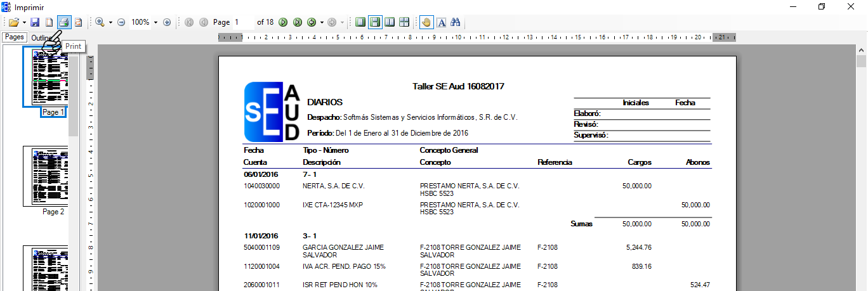Click the Open file icon

(13, 22)
